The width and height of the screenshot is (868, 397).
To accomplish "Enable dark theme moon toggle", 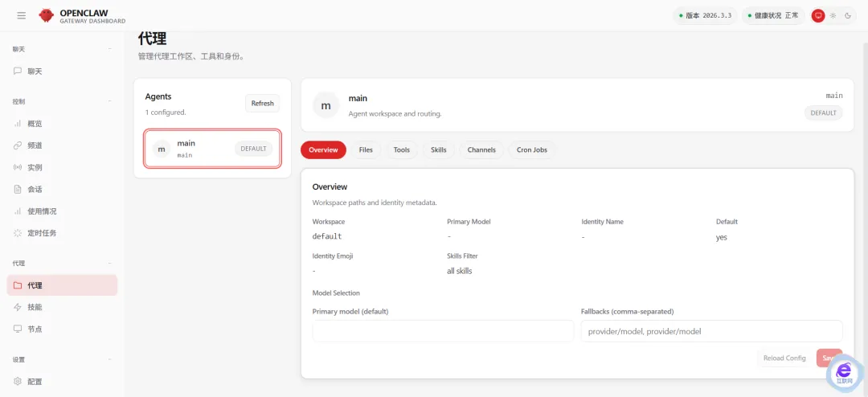I will point(847,15).
